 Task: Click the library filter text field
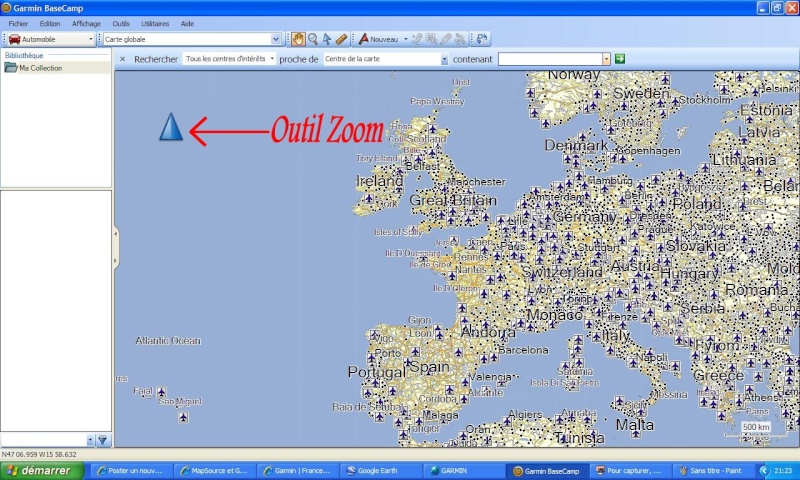44,440
